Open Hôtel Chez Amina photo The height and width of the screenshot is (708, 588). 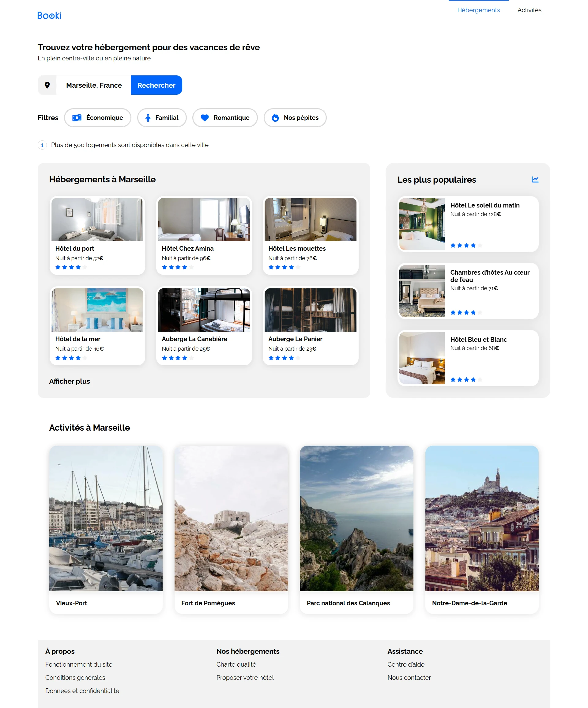pos(204,219)
